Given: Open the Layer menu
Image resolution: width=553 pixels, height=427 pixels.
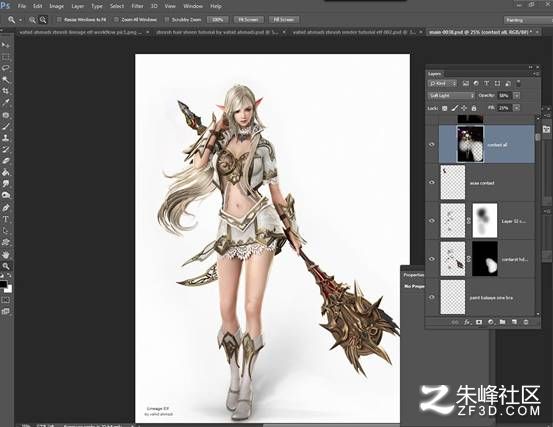Looking at the screenshot, I should [x=77, y=6].
